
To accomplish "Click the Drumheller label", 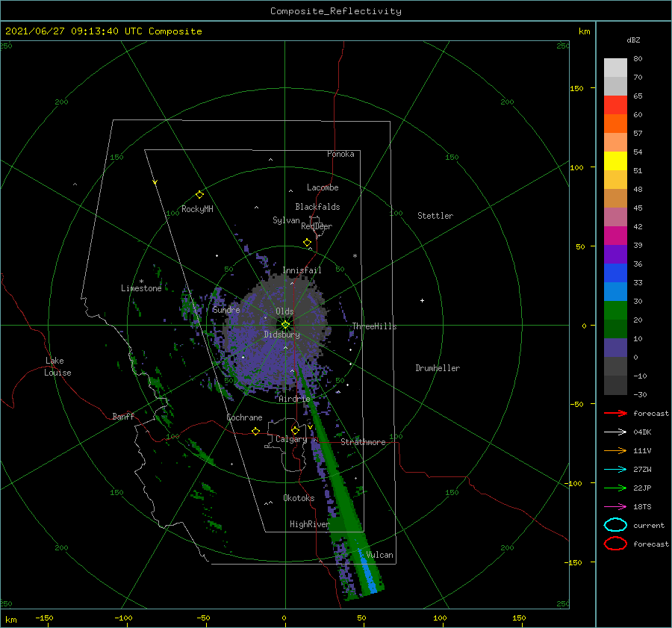I will [x=438, y=368].
